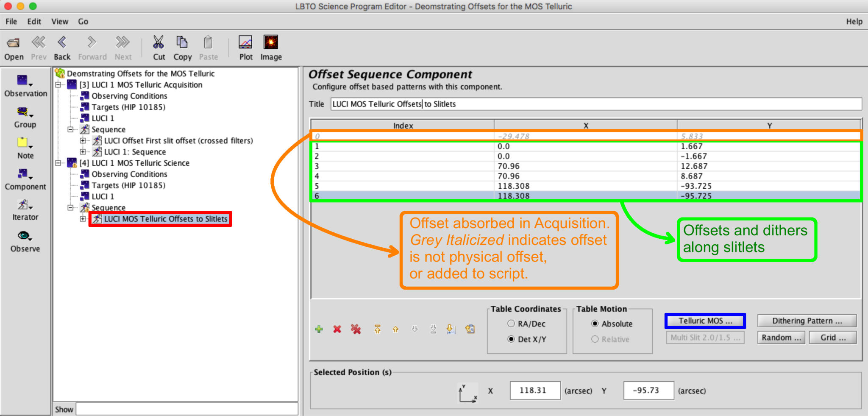868x416 pixels.
Task: Move selected offset to top
Action: (x=377, y=329)
